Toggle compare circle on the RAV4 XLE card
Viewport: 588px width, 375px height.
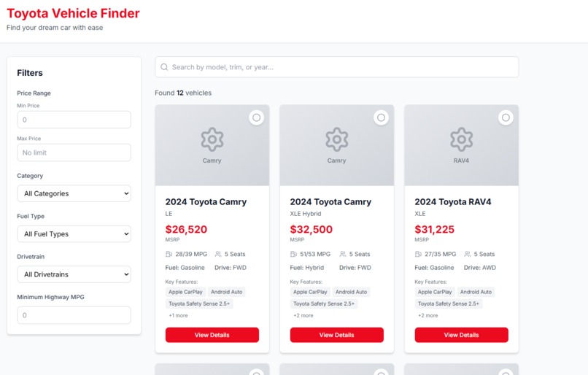pyautogui.click(x=506, y=117)
